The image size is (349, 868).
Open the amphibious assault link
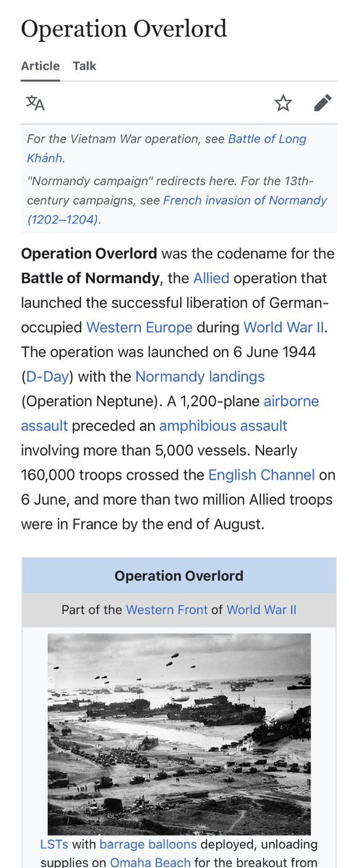coord(223,426)
